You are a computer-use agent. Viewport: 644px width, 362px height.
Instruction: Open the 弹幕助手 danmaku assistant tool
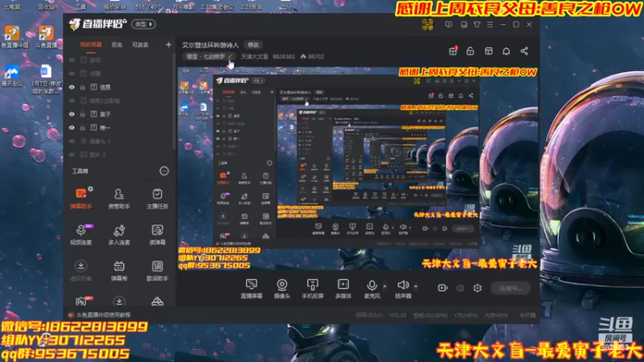tap(81, 198)
